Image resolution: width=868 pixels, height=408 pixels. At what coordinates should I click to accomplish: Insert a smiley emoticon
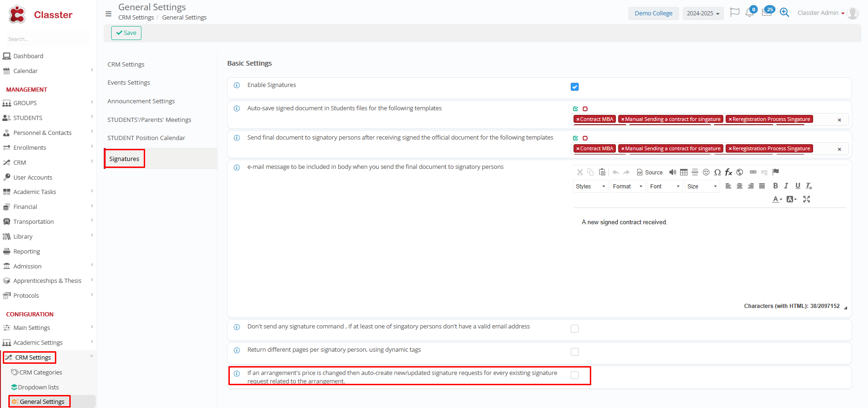706,172
